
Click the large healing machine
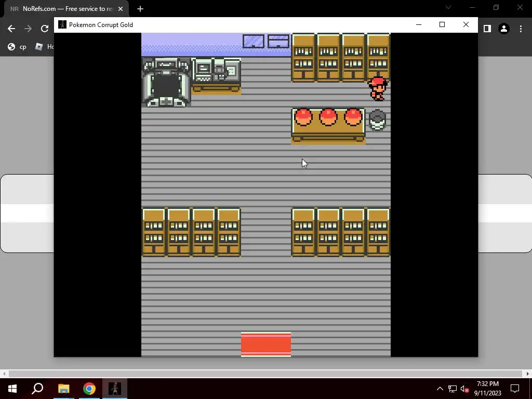[166, 83]
